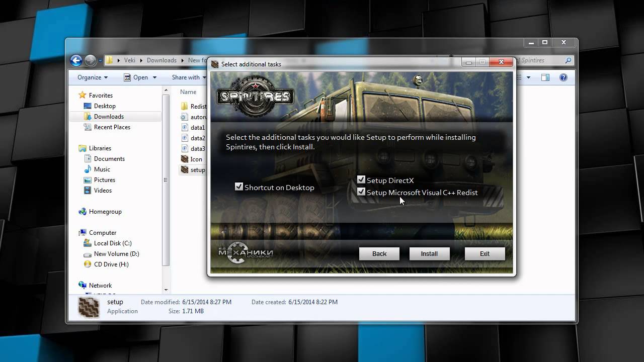Open the Explorer help icon
Viewport: 644px width, 362px height.
pyautogui.click(x=563, y=77)
